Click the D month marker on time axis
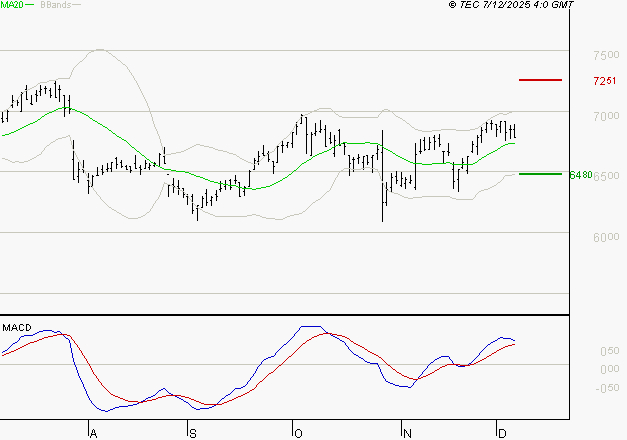627x440 pixels. 502,434
